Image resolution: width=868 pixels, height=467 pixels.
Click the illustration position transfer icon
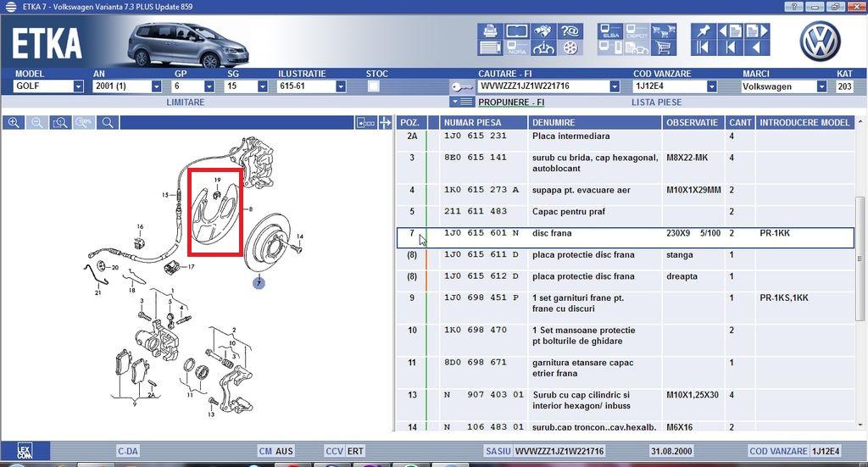pyautogui.click(x=366, y=122)
